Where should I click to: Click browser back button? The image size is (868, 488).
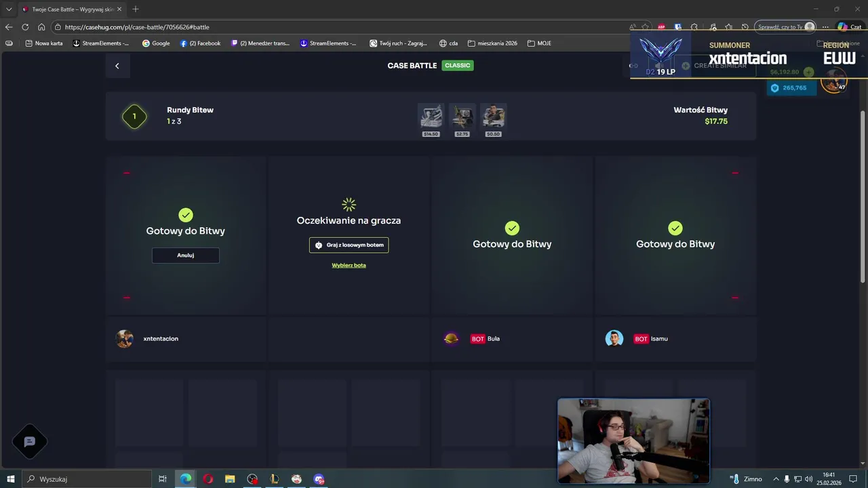(8, 27)
